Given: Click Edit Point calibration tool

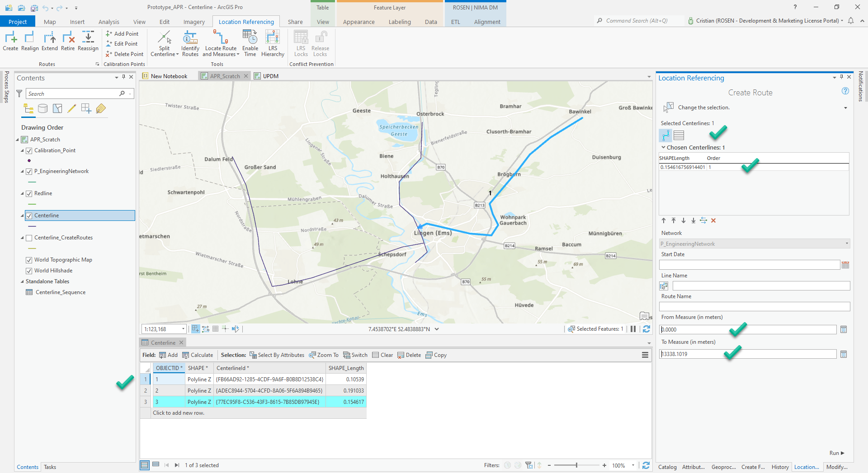Looking at the screenshot, I should pyautogui.click(x=122, y=44).
